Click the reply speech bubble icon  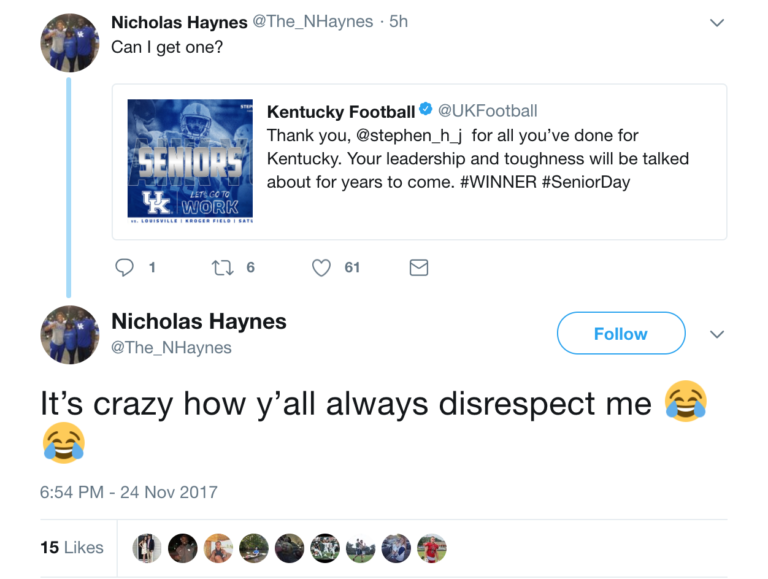[124, 267]
